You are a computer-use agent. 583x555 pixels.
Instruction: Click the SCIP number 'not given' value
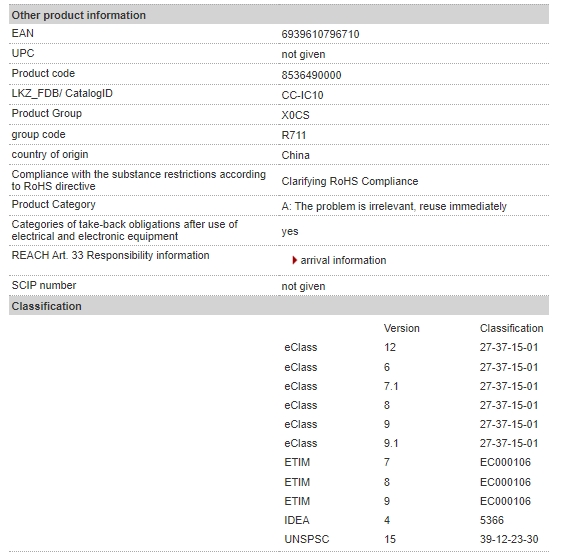(x=303, y=286)
